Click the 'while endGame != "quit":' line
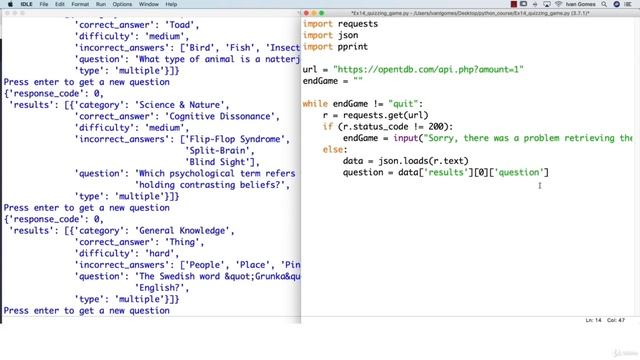 coord(362,104)
